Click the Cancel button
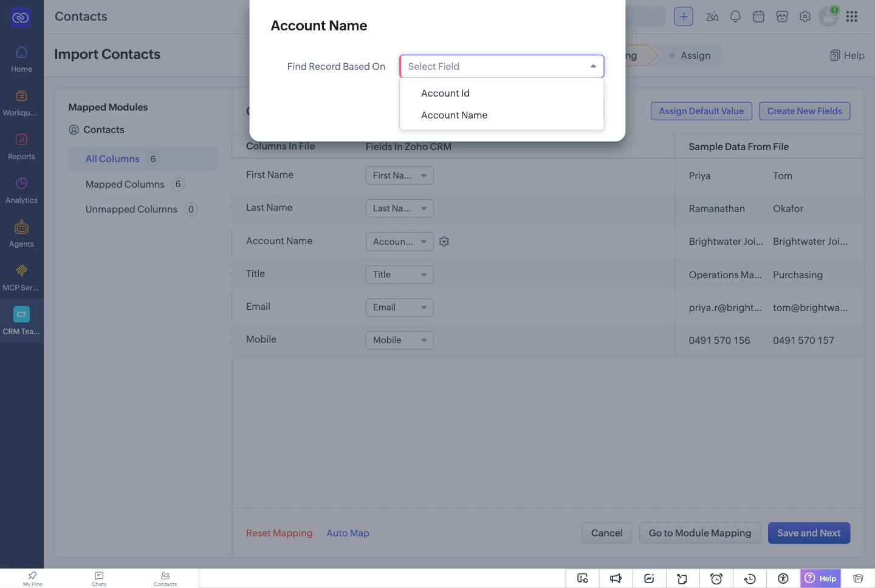This screenshot has width=875, height=588. pyautogui.click(x=607, y=533)
